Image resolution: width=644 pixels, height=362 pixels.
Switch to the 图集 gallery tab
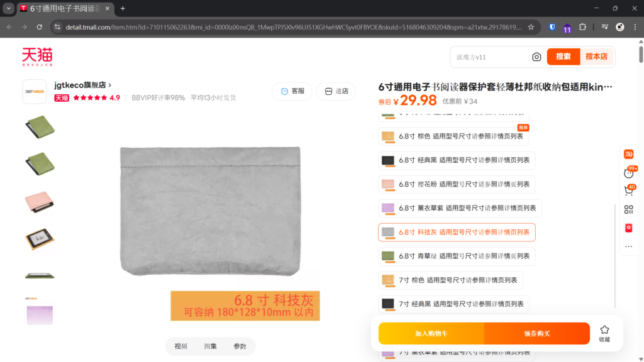point(210,346)
